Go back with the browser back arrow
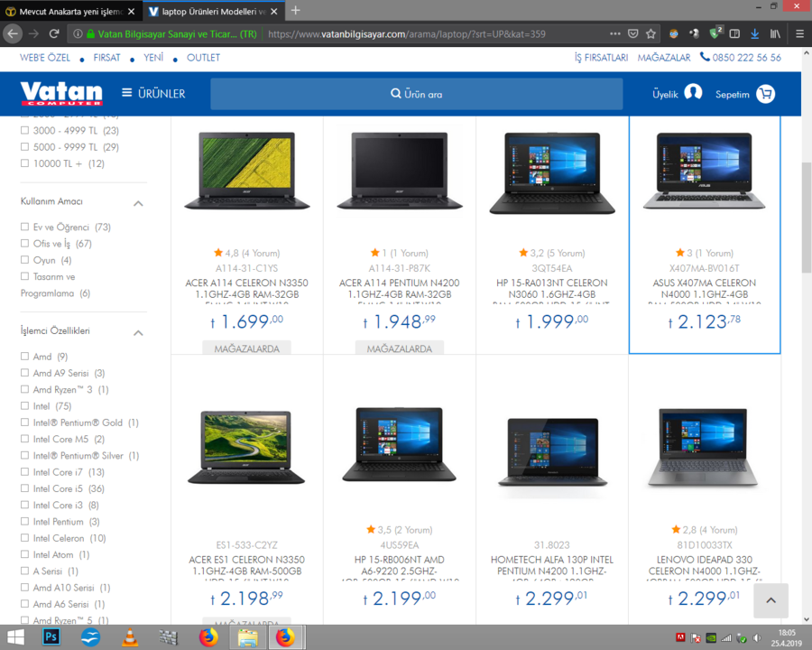Image resolution: width=812 pixels, height=650 pixels. [13, 33]
